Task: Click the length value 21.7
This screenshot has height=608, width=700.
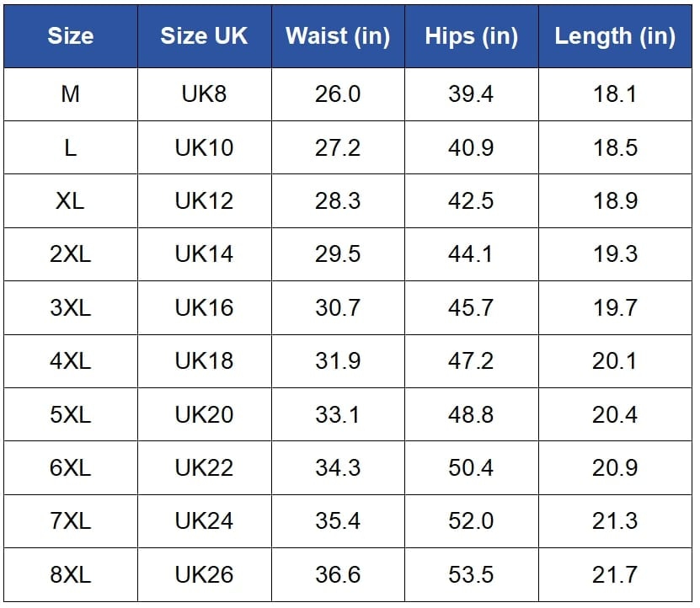Action: coord(615,575)
